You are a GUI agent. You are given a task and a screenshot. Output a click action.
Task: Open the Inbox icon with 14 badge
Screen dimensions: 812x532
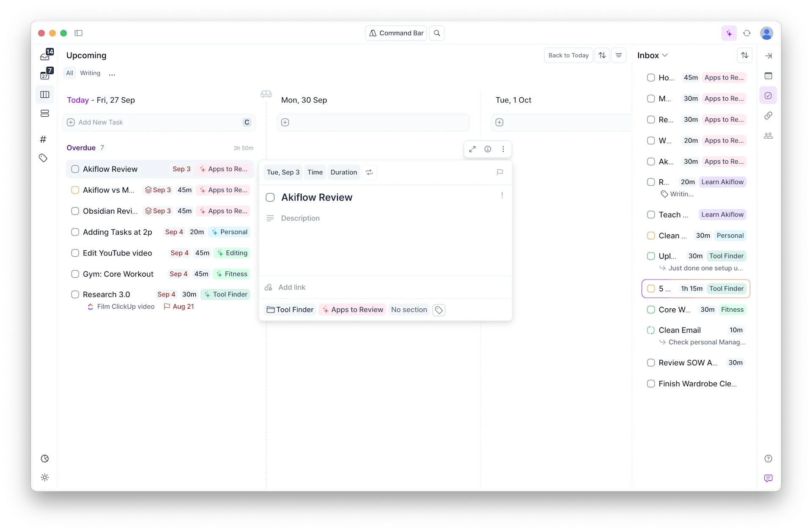[x=45, y=55]
